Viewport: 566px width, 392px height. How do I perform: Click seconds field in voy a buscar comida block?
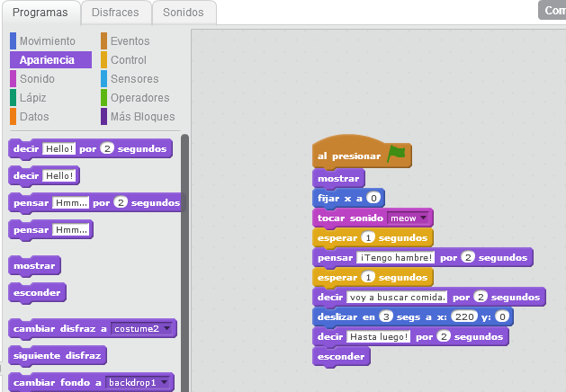[x=481, y=298]
